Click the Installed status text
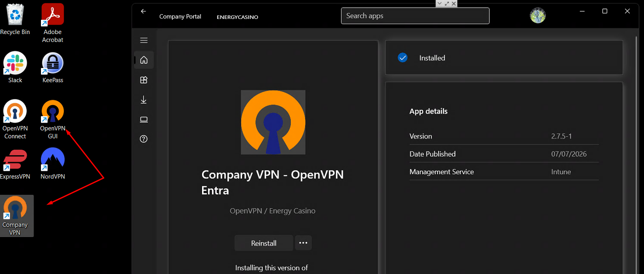 click(x=432, y=58)
